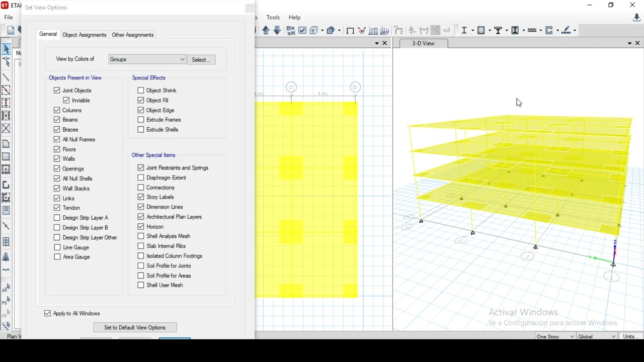Switch to the Other Assignments tab

click(132, 35)
